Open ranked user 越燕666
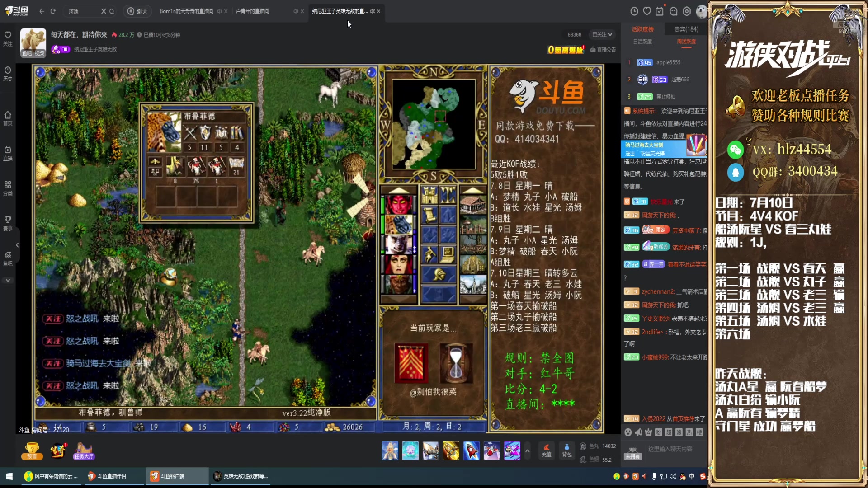Viewport: 868px width, 488px height. coord(680,80)
